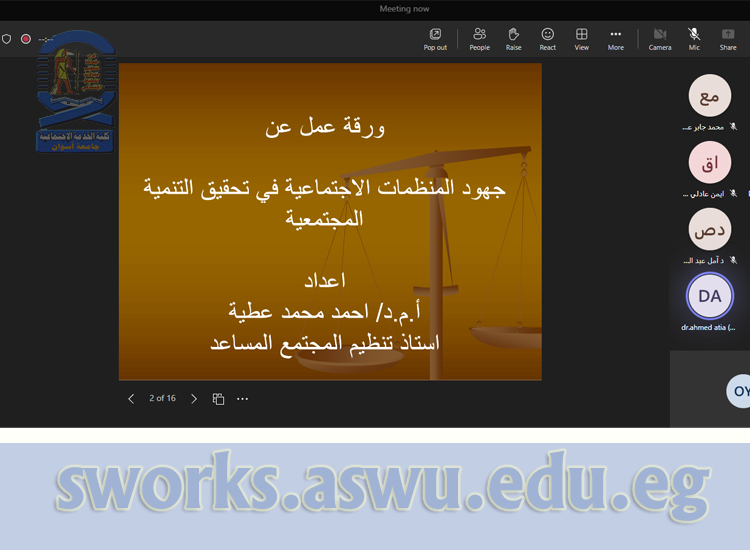
Task: Toggle the Camera on or off
Action: [660, 38]
